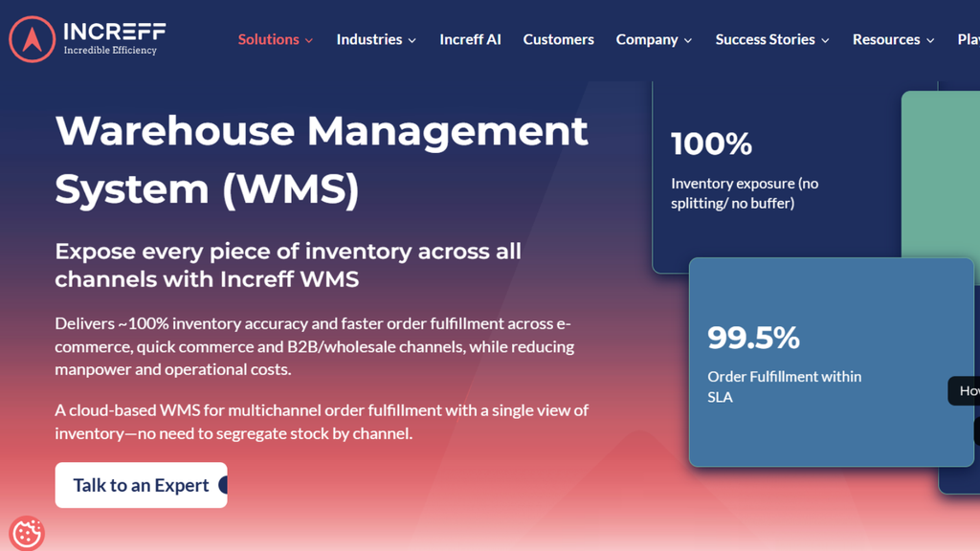The height and width of the screenshot is (551, 980).
Task: Click the 'Expose every piece of inventory' subheading
Action: click(x=288, y=265)
